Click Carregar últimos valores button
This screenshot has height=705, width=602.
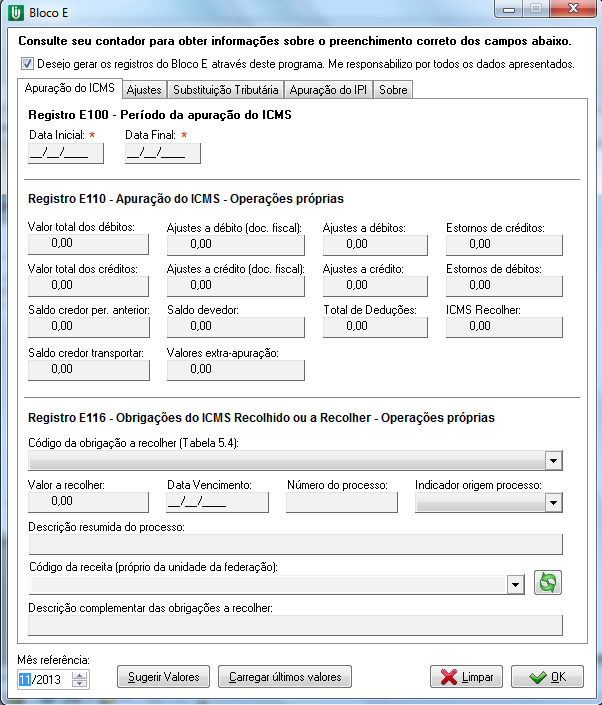click(285, 677)
